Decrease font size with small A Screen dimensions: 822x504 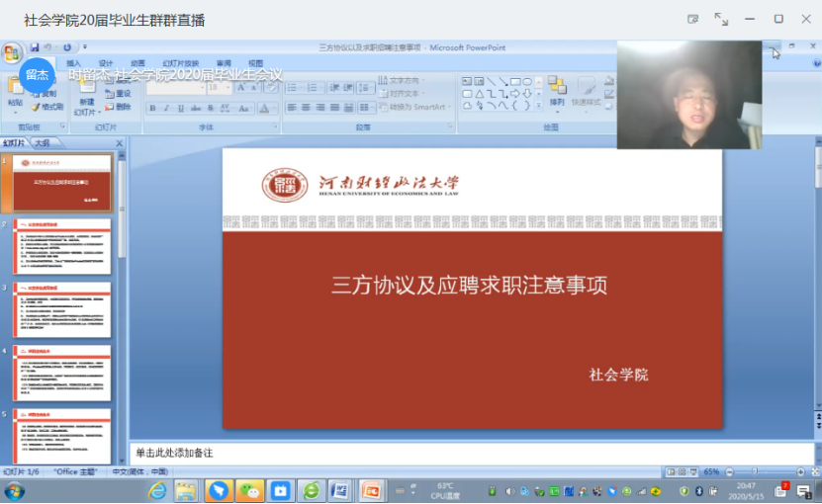254,88
